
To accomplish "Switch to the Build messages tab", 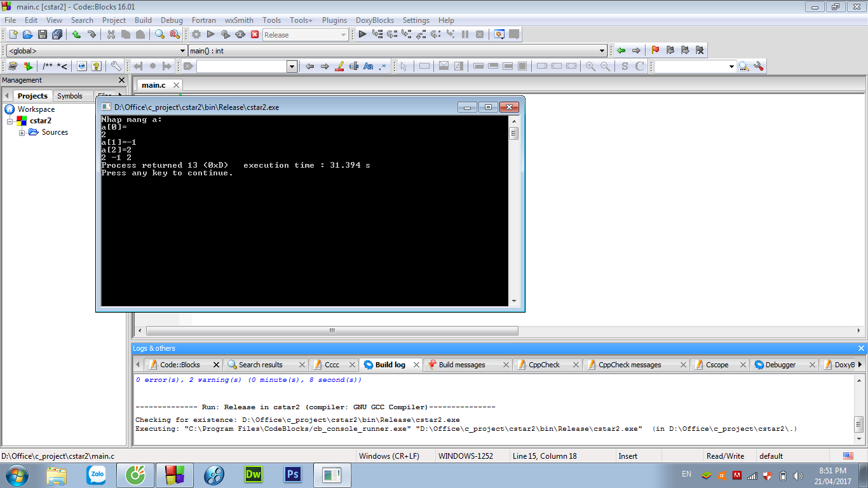I will coord(461,365).
